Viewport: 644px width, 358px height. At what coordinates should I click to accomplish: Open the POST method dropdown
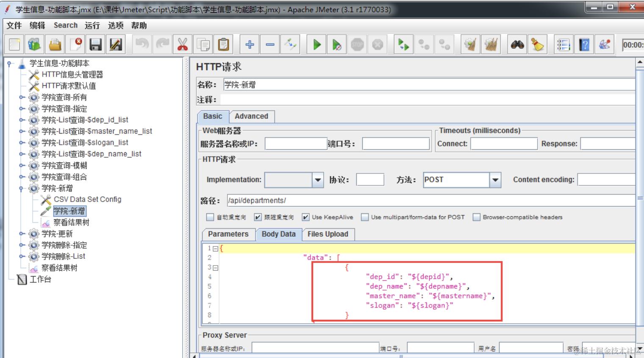pos(495,180)
